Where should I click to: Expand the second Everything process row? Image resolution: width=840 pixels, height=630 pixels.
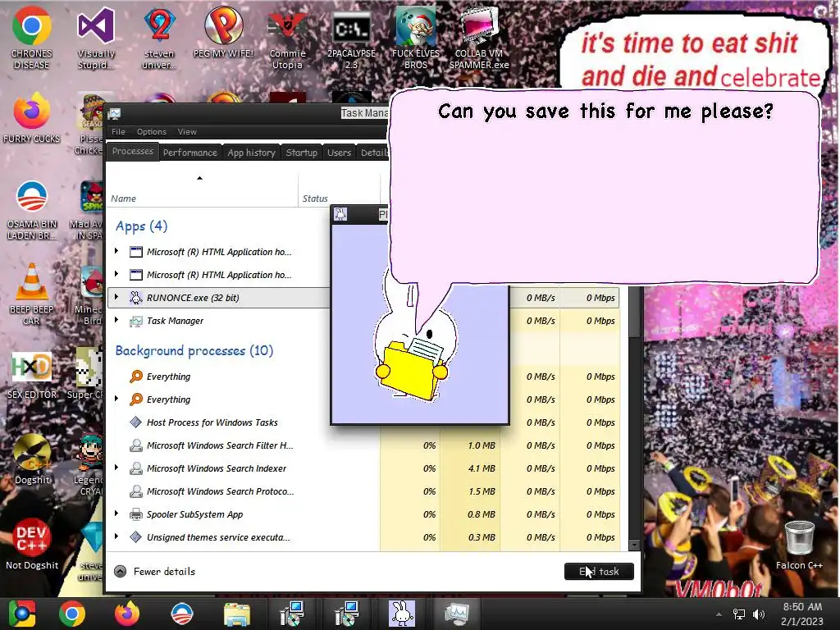116,399
